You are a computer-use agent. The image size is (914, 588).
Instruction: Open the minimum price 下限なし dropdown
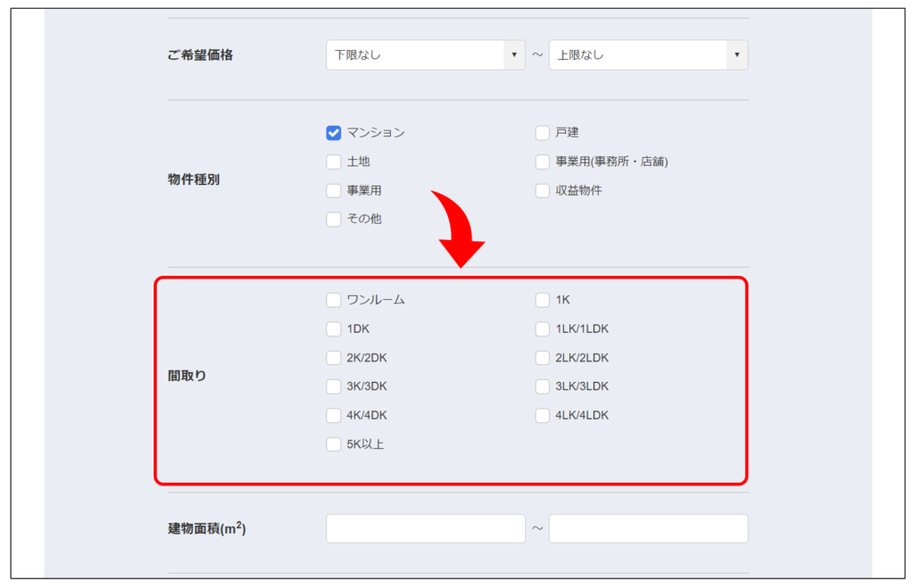coord(425,55)
